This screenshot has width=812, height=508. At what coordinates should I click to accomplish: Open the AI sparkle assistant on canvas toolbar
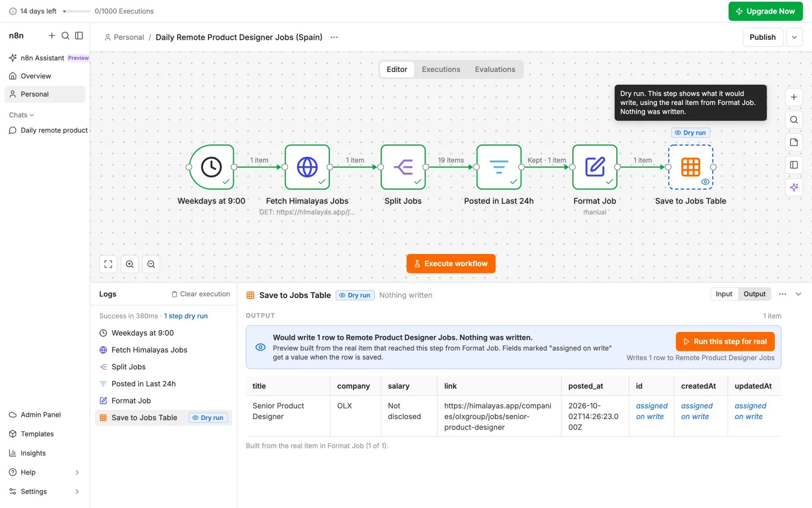click(794, 187)
